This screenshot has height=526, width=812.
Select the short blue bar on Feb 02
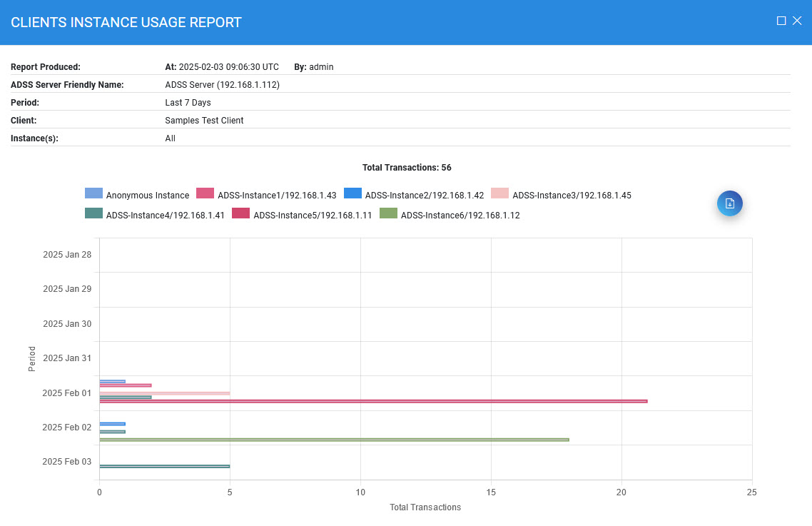(112, 424)
